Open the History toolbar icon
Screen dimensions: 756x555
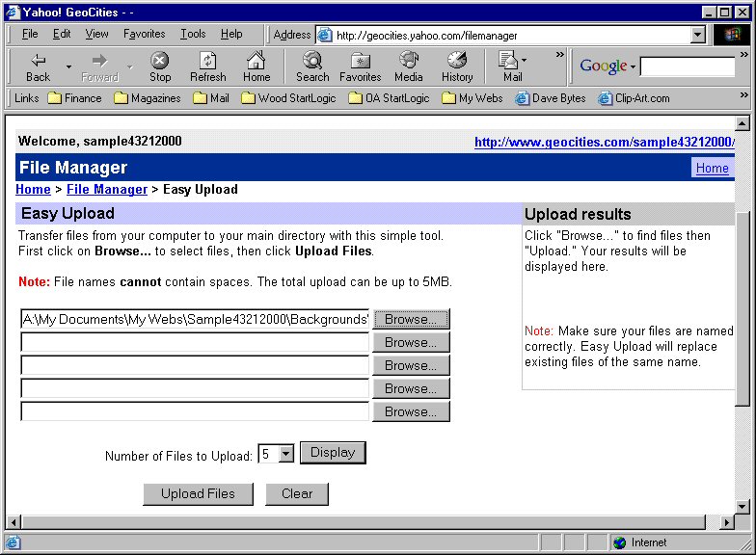pos(457,67)
